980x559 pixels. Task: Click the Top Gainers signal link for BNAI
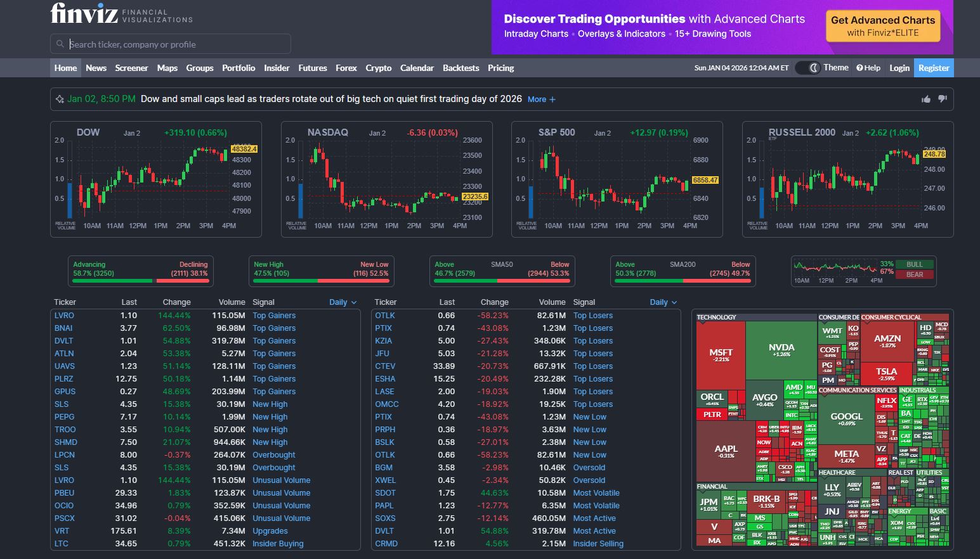(274, 328)
